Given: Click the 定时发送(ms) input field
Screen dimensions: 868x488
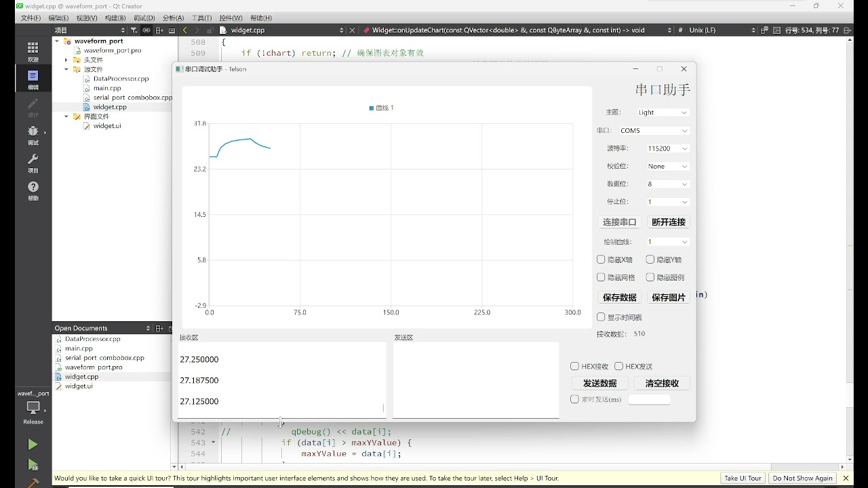Looking at the screenshot, I should tap(650, 399).
